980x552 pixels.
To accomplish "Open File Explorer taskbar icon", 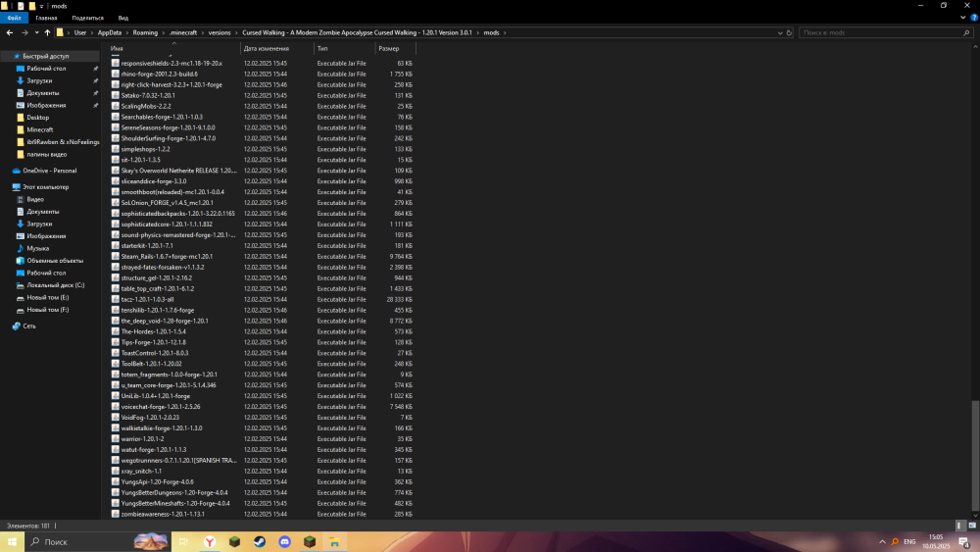I will 334,542.
